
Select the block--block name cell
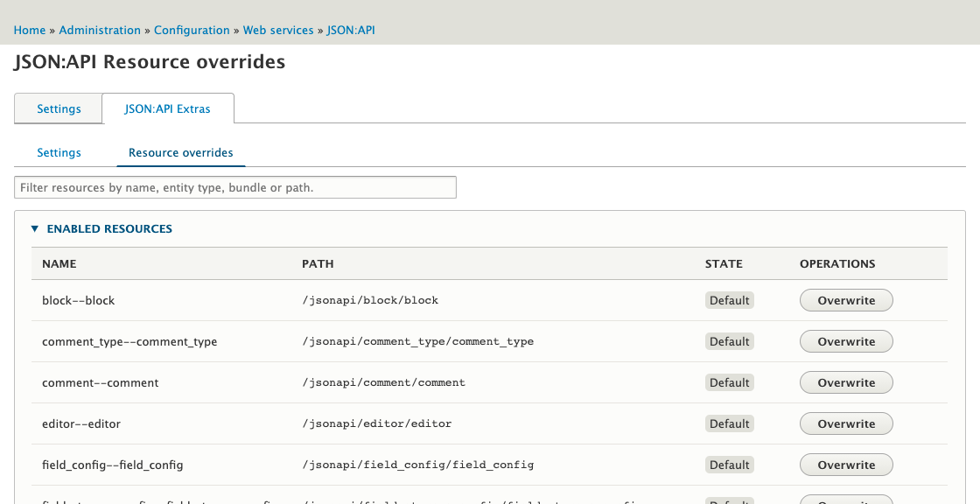(x=78, y=301)
